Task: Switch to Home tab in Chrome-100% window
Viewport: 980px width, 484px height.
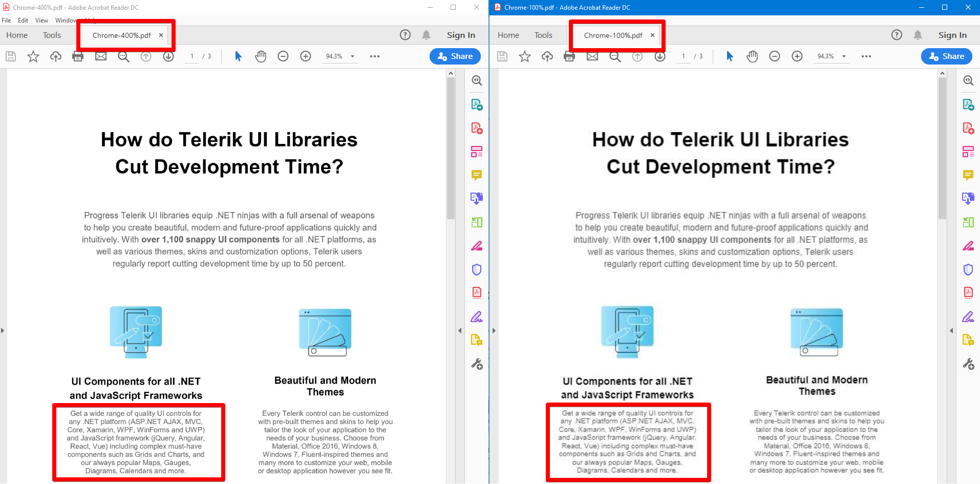Action: click(x=508, y=35)
